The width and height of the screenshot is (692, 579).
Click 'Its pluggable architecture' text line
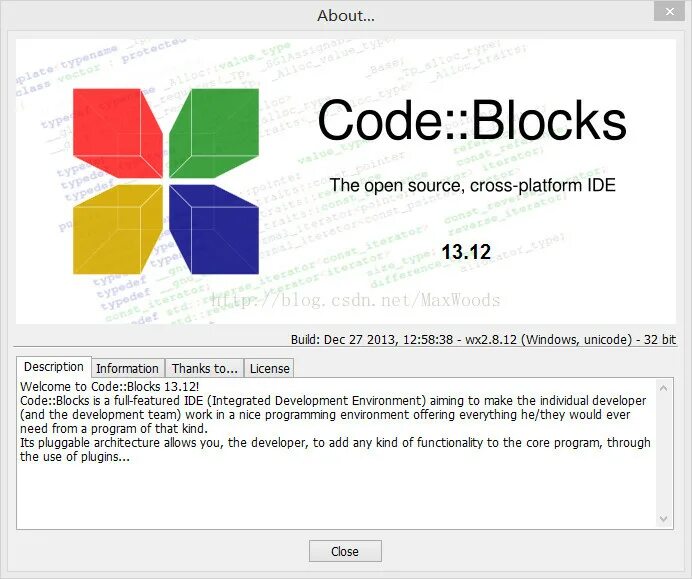335,443
